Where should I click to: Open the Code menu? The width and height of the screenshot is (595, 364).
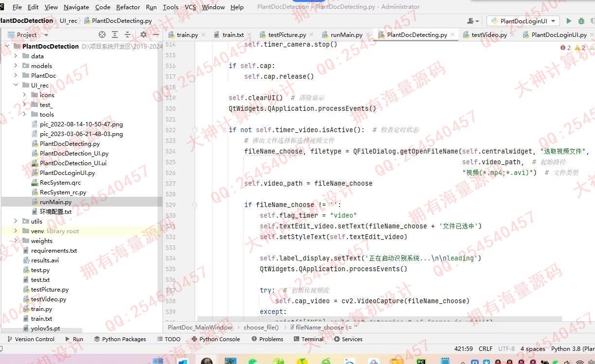[x=103, y=7]
